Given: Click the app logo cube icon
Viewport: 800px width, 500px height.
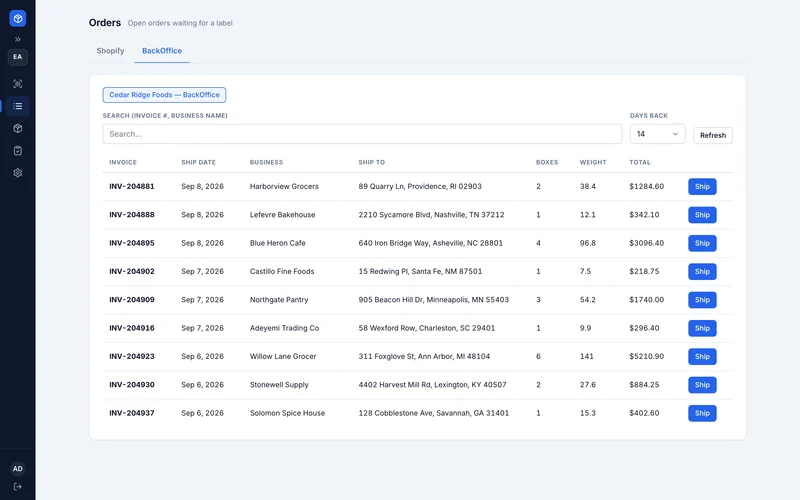Looking at the screenshot, I should pyautogui.click(x=18, y=18).
